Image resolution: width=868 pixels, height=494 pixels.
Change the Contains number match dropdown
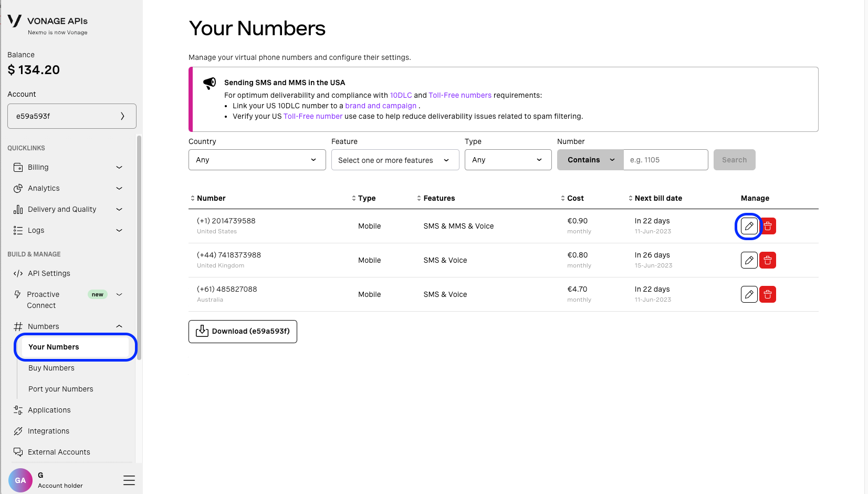click(x=590, y=160)
